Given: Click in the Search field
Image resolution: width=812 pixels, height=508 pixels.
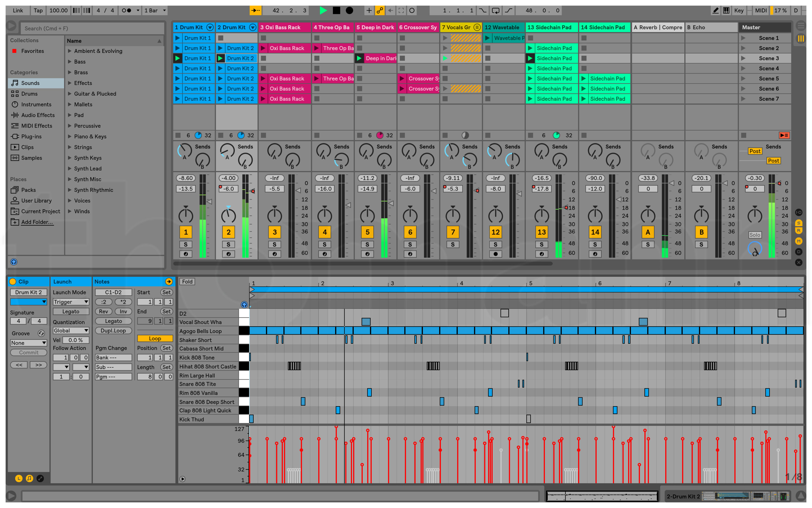Looking at the screenshot, I should click(x=92, y=28).
